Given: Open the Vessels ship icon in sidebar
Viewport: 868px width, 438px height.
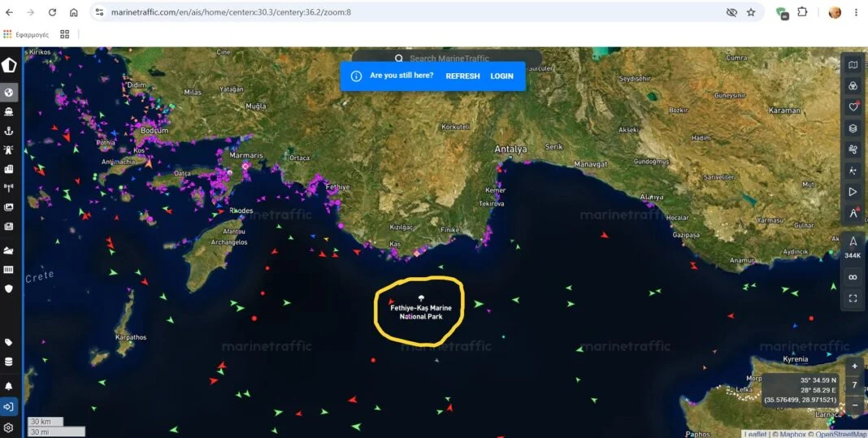Looking at the screenshot, I should tap(9, 112).
